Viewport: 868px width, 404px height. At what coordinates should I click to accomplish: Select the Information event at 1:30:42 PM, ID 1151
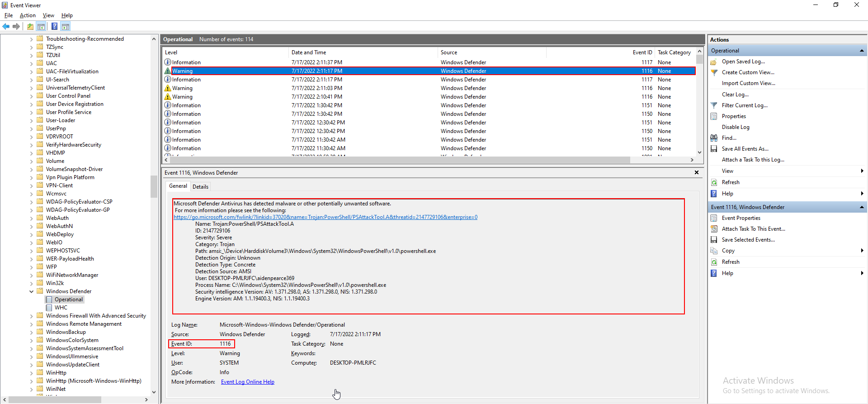point(429,105)
